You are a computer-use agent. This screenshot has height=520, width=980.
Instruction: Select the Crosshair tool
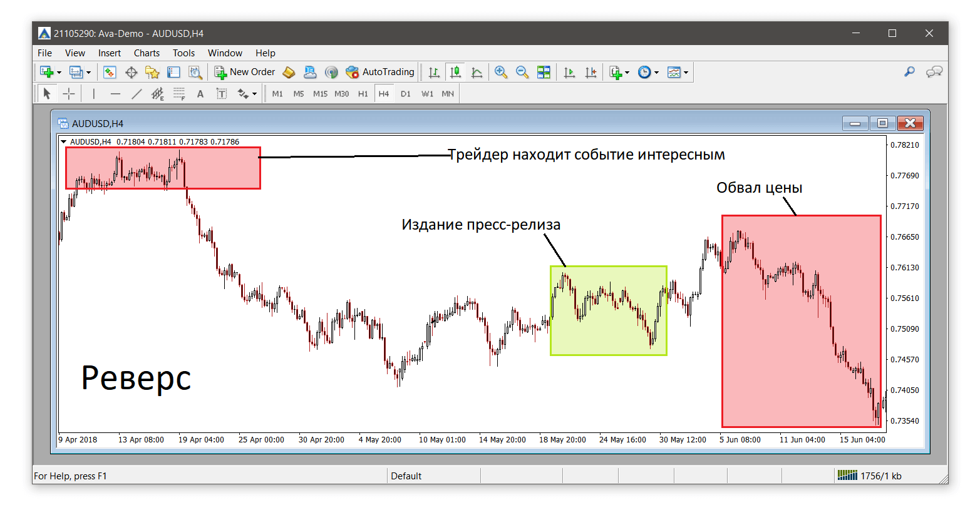coord(69,94)
